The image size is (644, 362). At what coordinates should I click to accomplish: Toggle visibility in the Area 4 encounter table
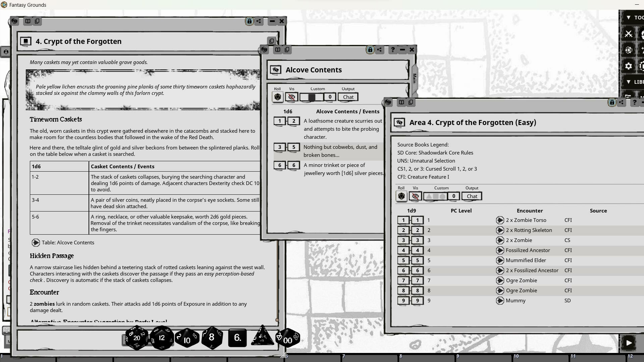(415, 196)
